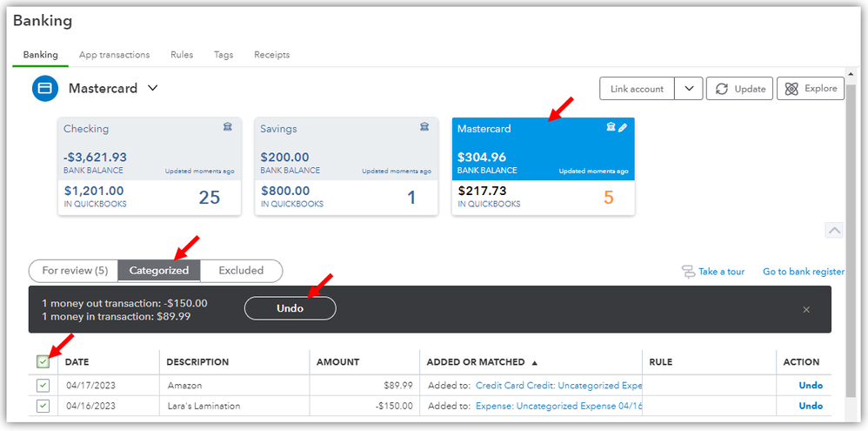The image size is (868, 431).
Task: Uncheck the Amazon transaction checkbox
Action: click(43, 386)
